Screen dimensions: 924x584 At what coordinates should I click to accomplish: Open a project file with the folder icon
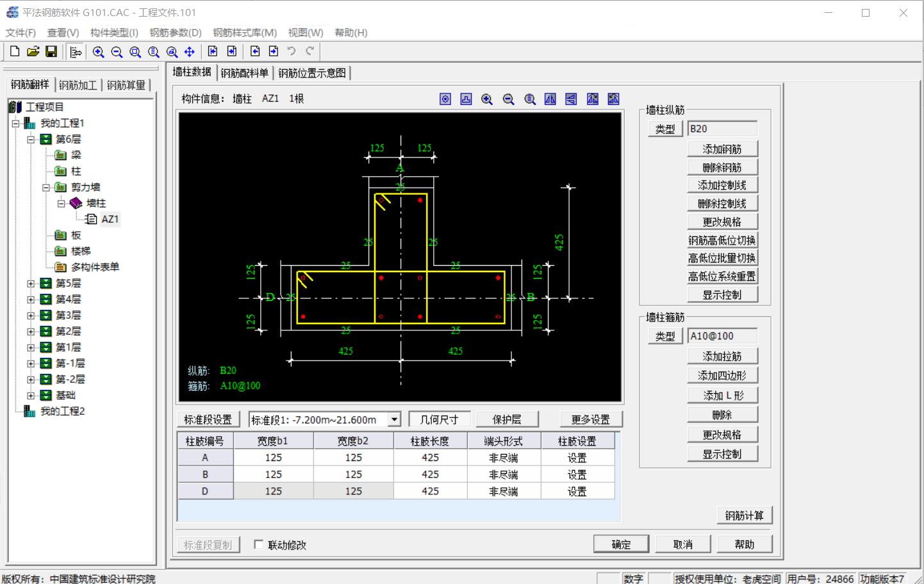click(33, 52)
